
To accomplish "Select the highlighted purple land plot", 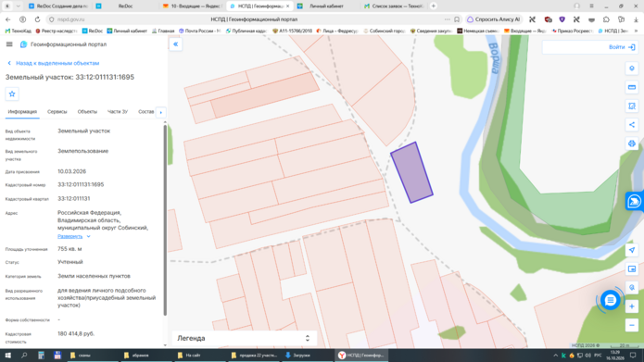I will pyautogui.click(x=412, y=172).
